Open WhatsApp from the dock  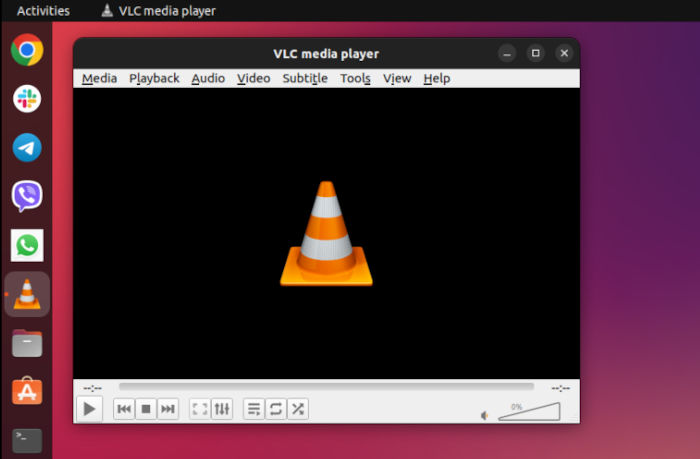coord(27,245)
